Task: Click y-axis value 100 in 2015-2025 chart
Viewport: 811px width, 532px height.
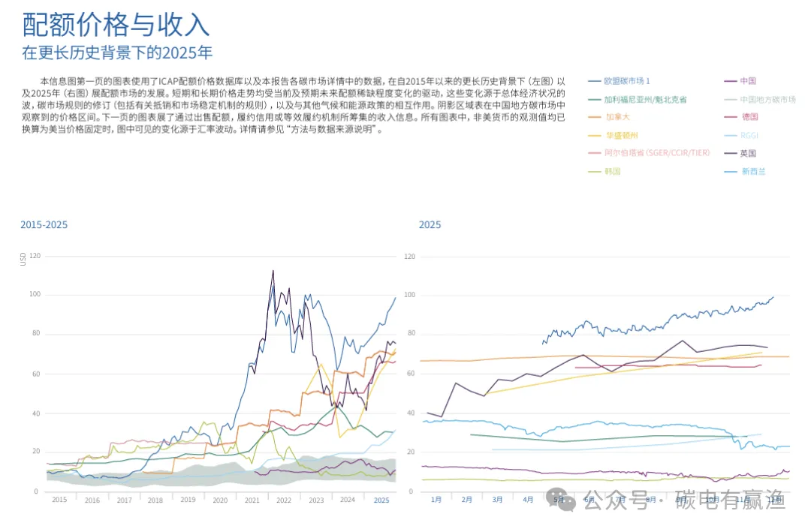Action: tap(35, 294)
